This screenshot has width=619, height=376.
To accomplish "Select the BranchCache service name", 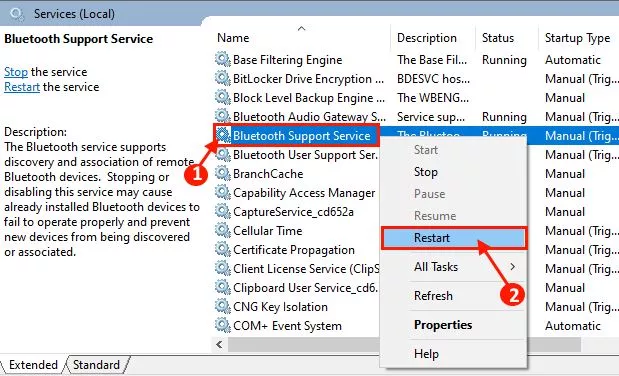I will (x=268, y=174).
